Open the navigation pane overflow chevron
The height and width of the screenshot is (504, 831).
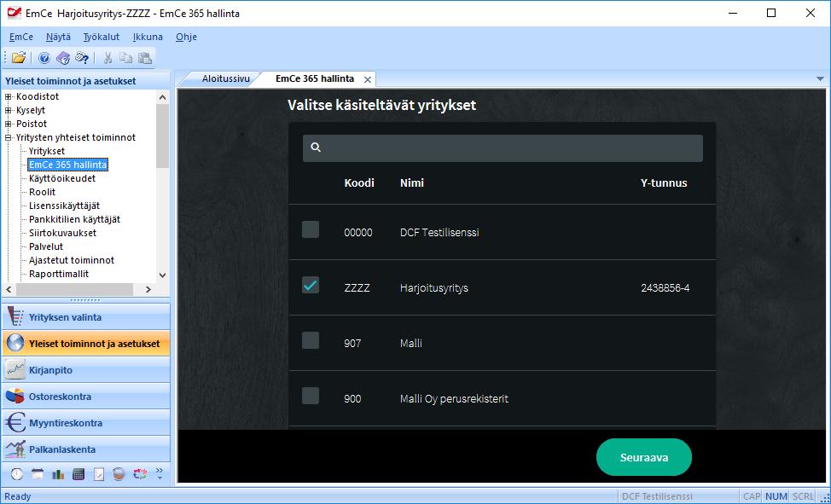click(x=160, y=474)
